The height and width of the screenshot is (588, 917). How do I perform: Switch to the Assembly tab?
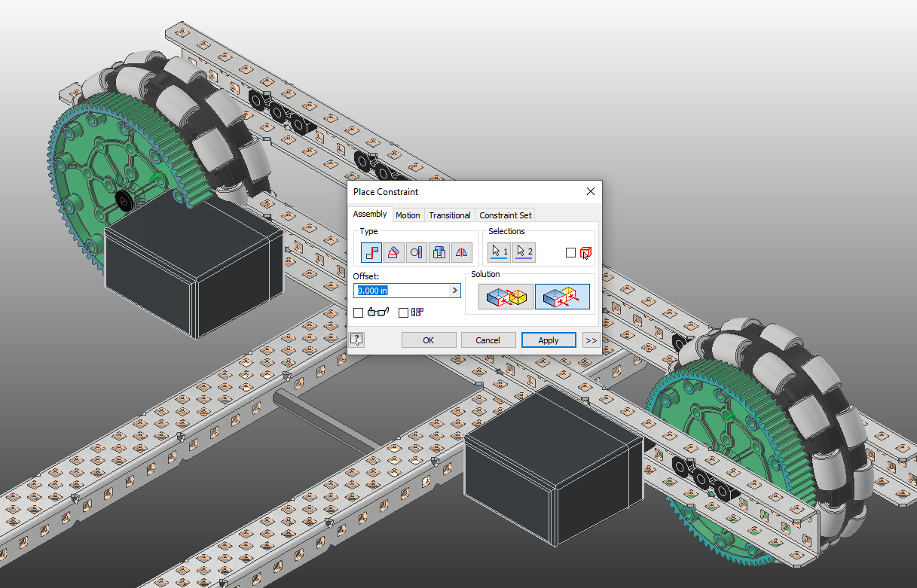(370, 215)
